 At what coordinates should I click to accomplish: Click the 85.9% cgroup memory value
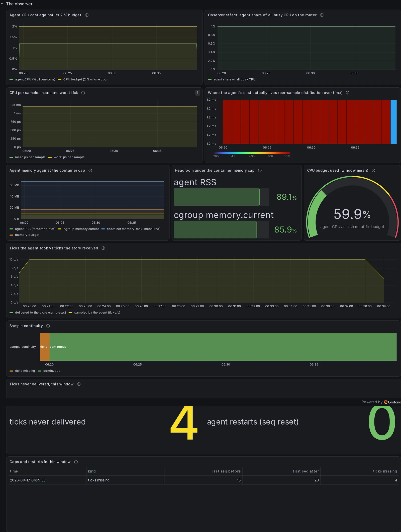285,230
